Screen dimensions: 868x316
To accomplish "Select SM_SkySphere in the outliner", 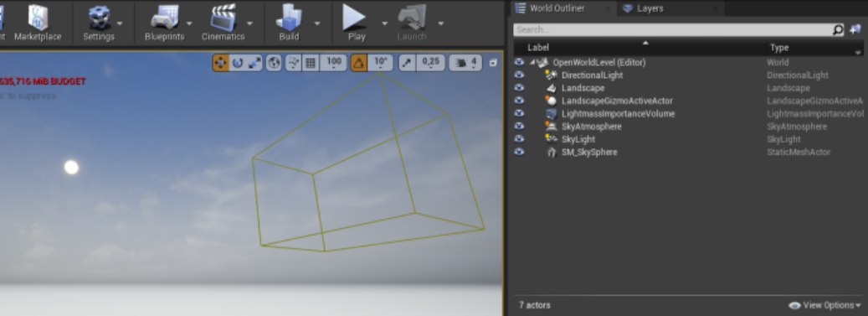I will tap(589, 152).
